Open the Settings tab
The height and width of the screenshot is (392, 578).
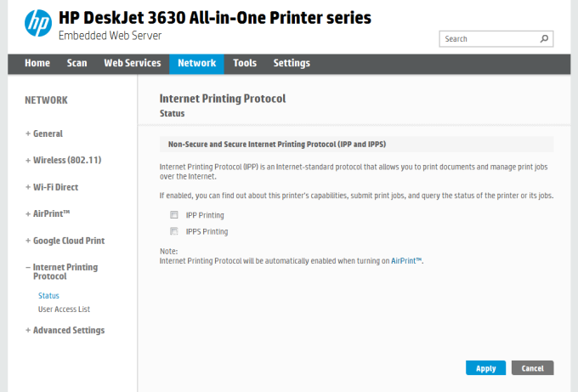pyautogui.click(x=292, y=63)
